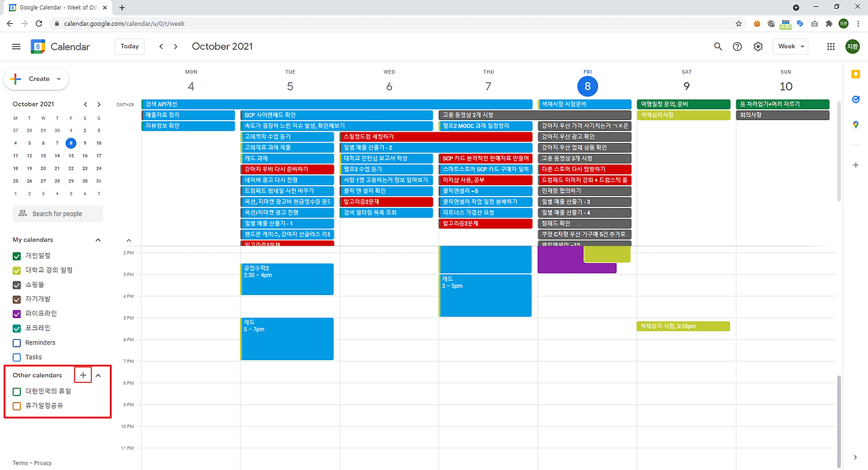
Task: Toggle 대학교 강의 일정 calendar checkbox
Action: tap(17, 270)
